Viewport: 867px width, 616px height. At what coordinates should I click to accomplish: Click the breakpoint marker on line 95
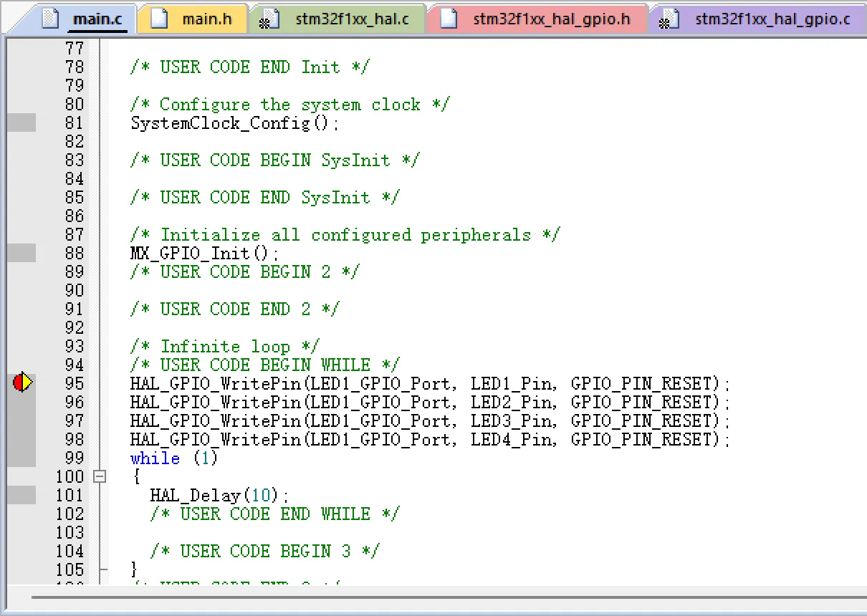pos(22,383)
